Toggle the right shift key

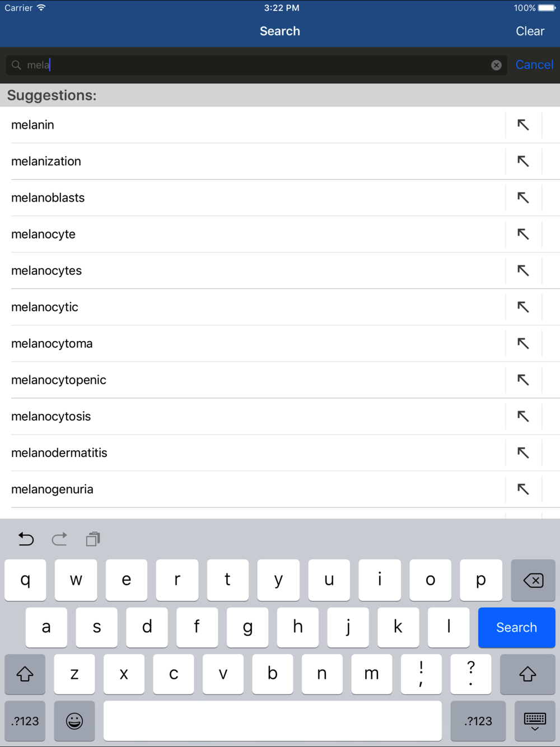(528, 674)
